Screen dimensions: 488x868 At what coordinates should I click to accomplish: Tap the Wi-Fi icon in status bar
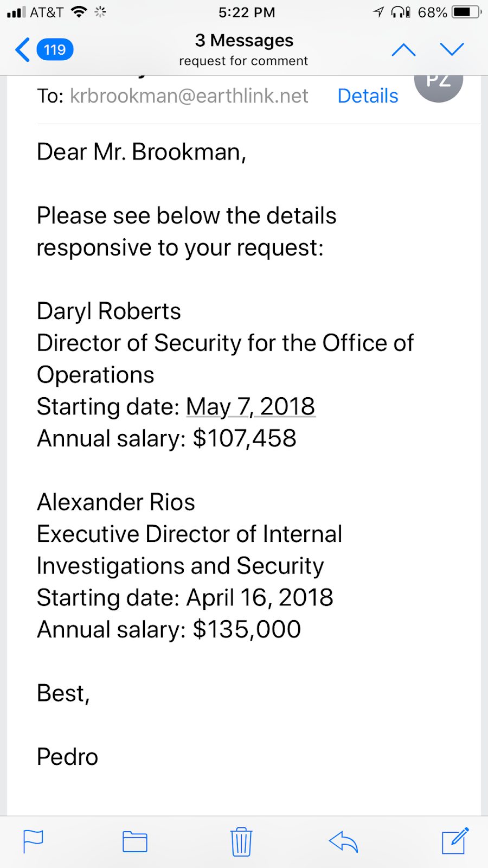pos(80,12)
